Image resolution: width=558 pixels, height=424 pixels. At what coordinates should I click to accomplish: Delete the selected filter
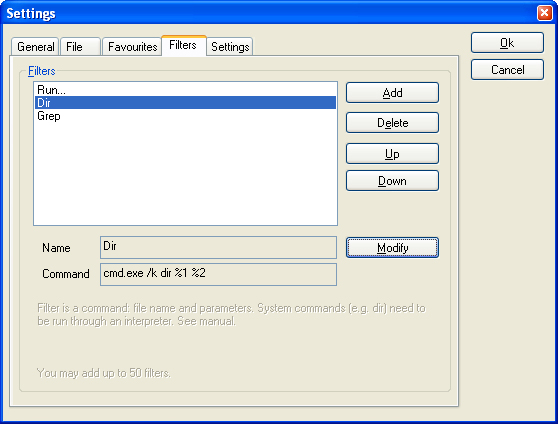[392, 123]
